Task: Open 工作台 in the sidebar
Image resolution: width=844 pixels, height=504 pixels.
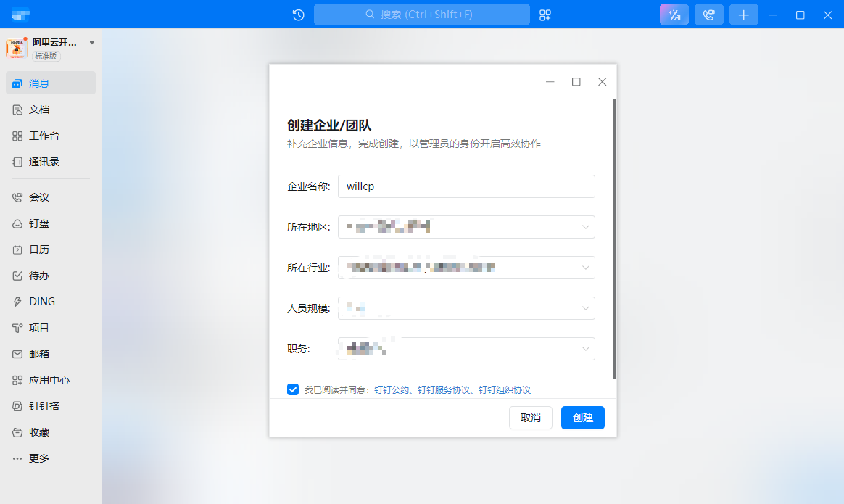Action: [51, 136]
